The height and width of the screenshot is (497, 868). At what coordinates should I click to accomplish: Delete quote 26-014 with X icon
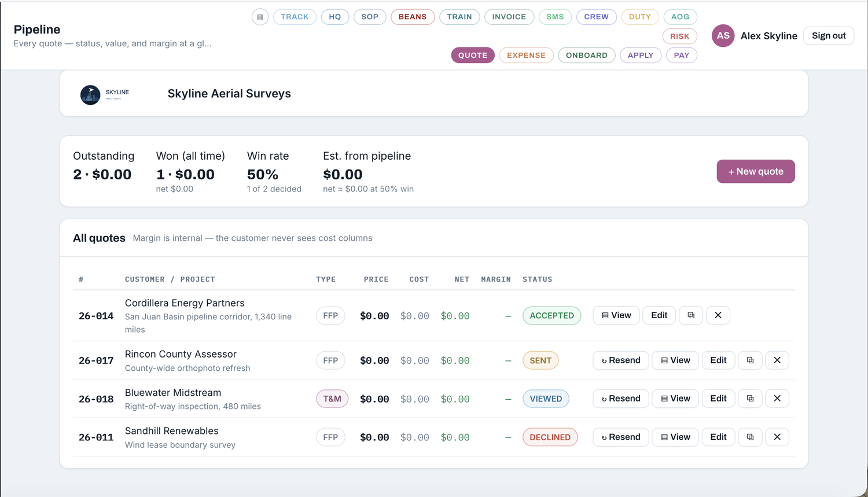click(718, 315)
